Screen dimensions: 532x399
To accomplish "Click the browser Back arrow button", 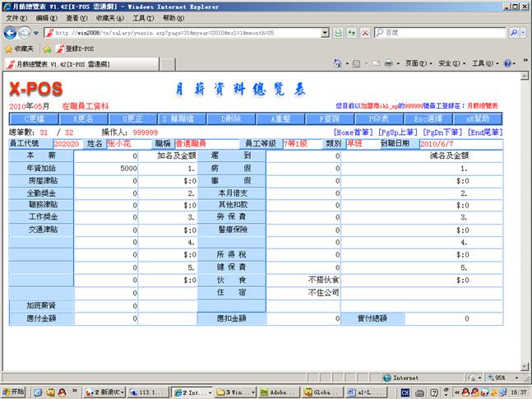I will pyautogui.click(x=11, y=33).
